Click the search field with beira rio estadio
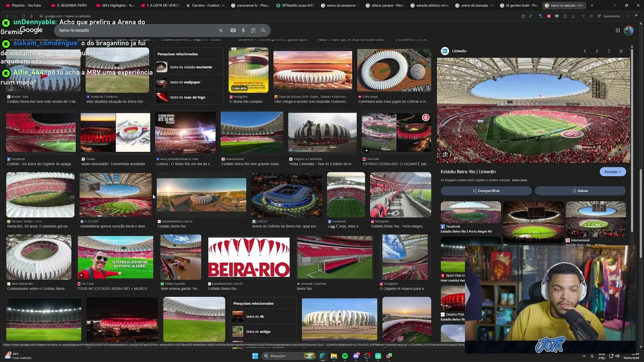Screen dimensions: 644x362 pyautogui.click(x=136, y=30)
